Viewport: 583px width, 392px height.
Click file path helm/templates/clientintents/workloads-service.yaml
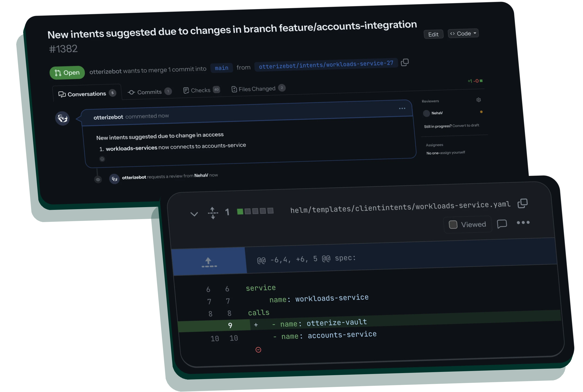[x=400, y=207]
